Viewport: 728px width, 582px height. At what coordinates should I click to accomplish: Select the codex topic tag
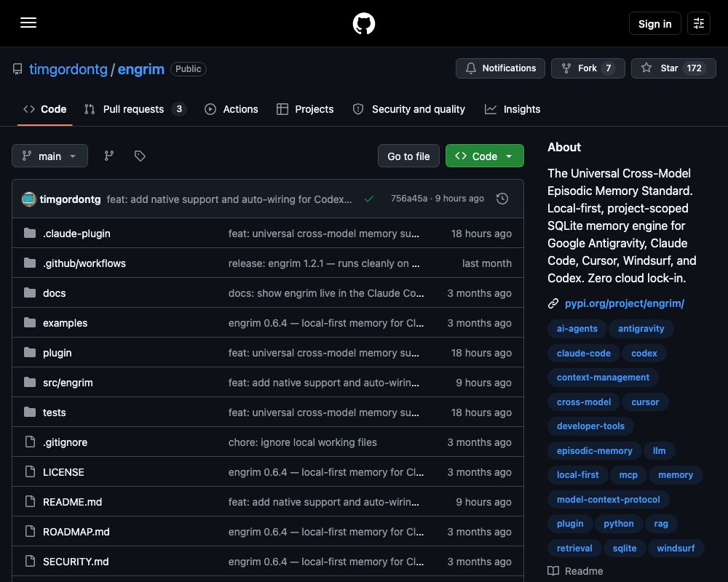[x=644, y=353]
